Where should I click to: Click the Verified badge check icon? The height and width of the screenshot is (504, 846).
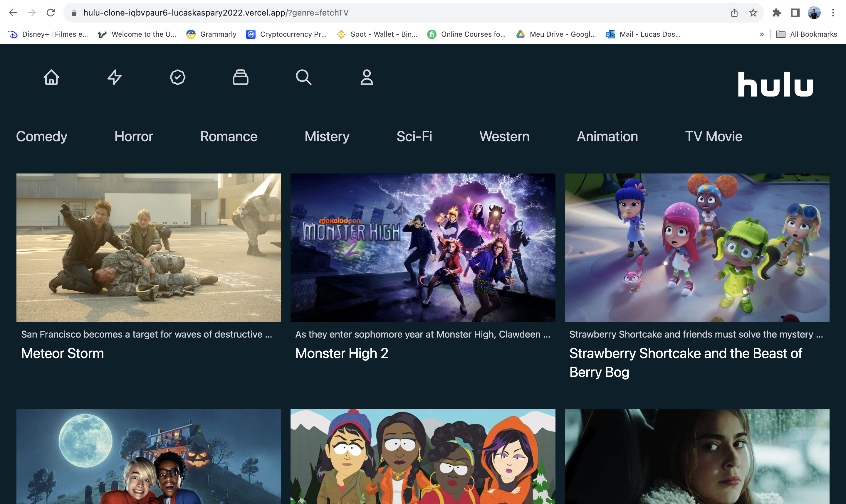click(x=177, y=77)
